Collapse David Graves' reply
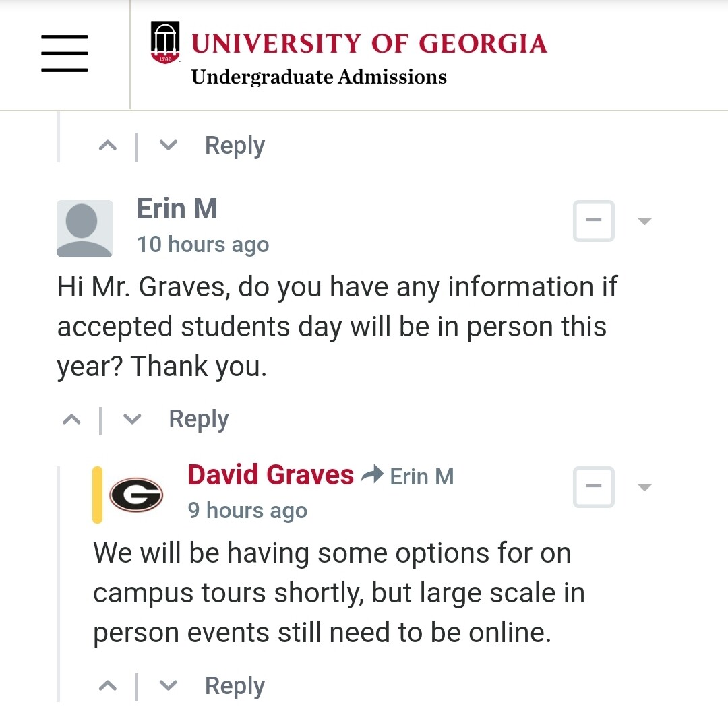The image size is (728, 723). [594, 486]
